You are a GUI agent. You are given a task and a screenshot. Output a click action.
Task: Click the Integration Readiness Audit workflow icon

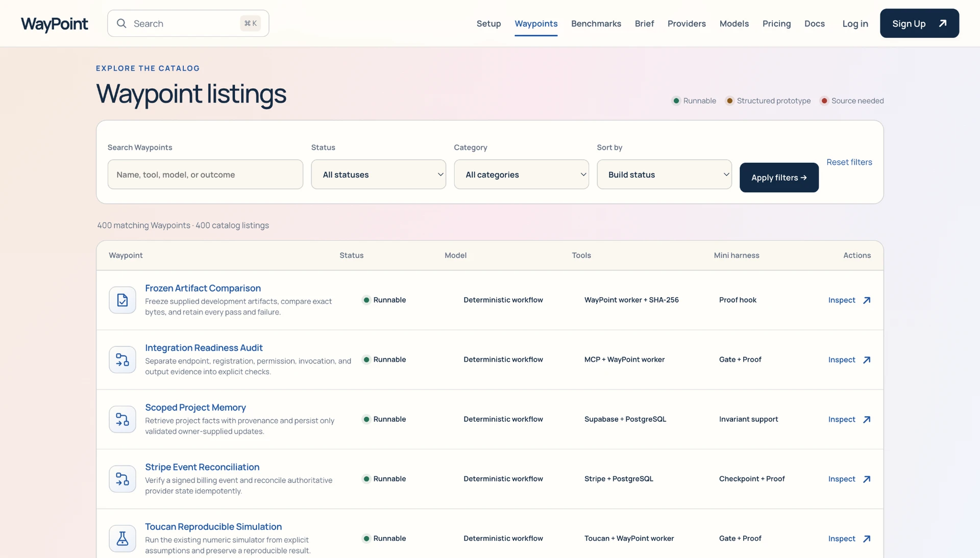[x=122, y=360]
